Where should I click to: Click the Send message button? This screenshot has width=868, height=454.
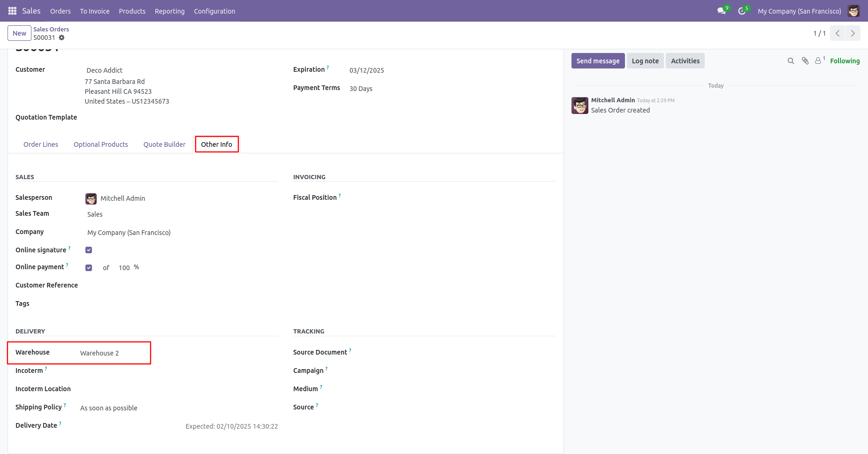point(598,61)
